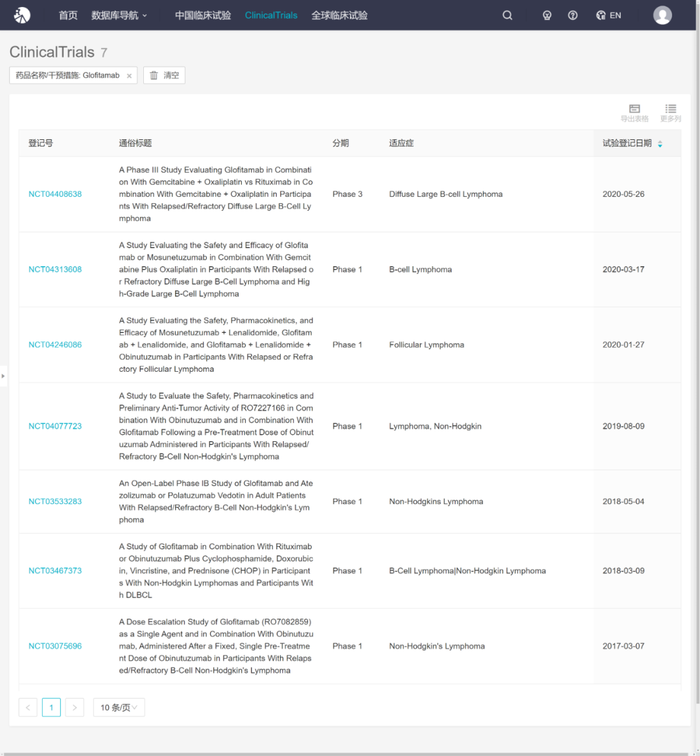
Task: Click the 适应症 column header
Action: [401, 143]
